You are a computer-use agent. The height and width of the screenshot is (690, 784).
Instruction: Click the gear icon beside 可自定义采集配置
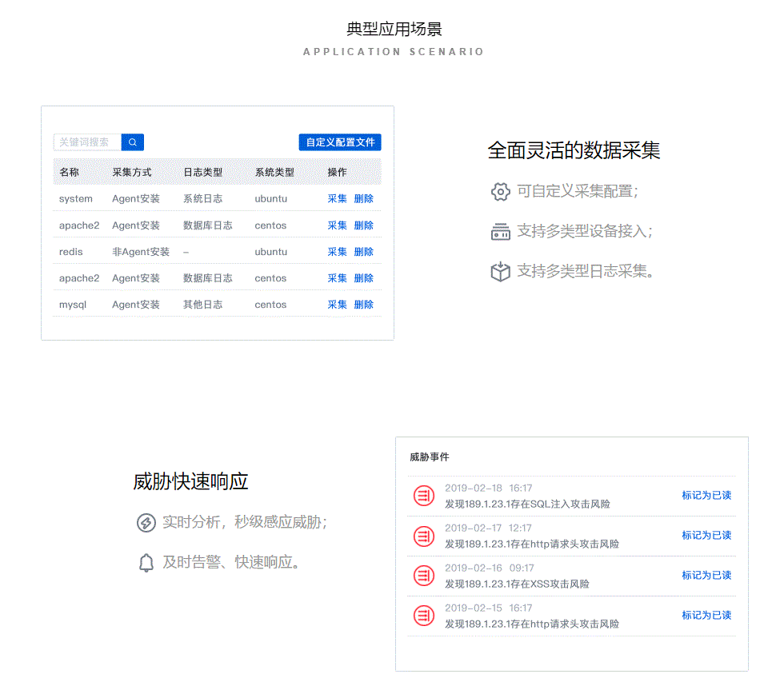[500, 192]
